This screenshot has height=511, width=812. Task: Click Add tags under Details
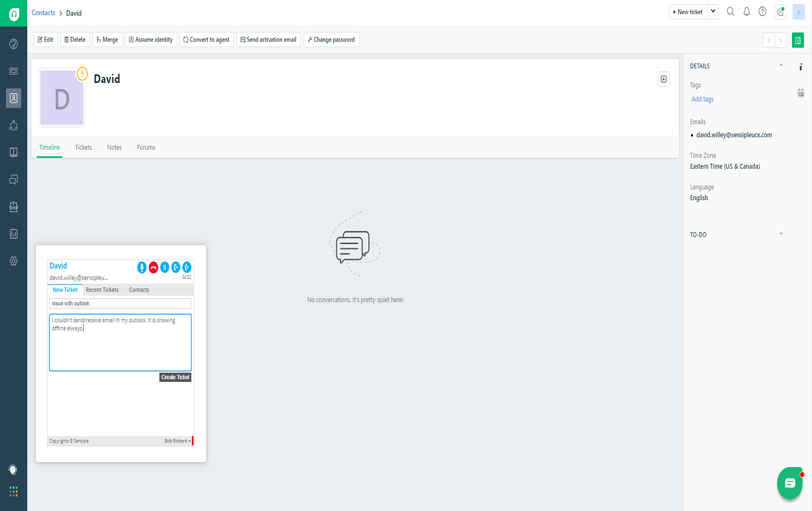point(702,99)
